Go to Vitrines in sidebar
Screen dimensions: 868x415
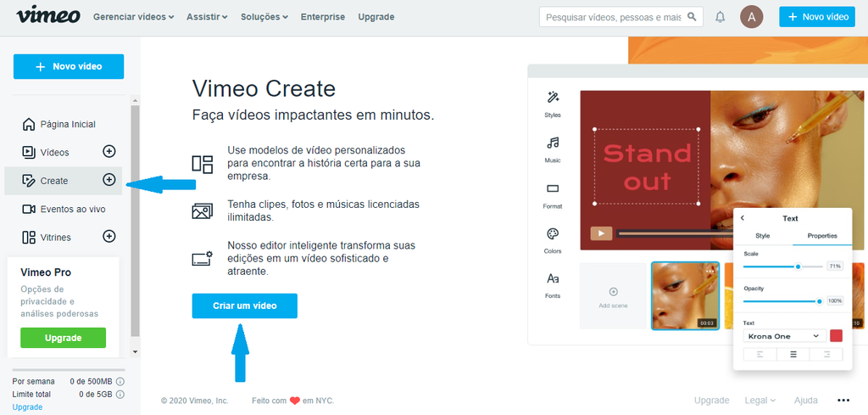(x=55, y=237)
